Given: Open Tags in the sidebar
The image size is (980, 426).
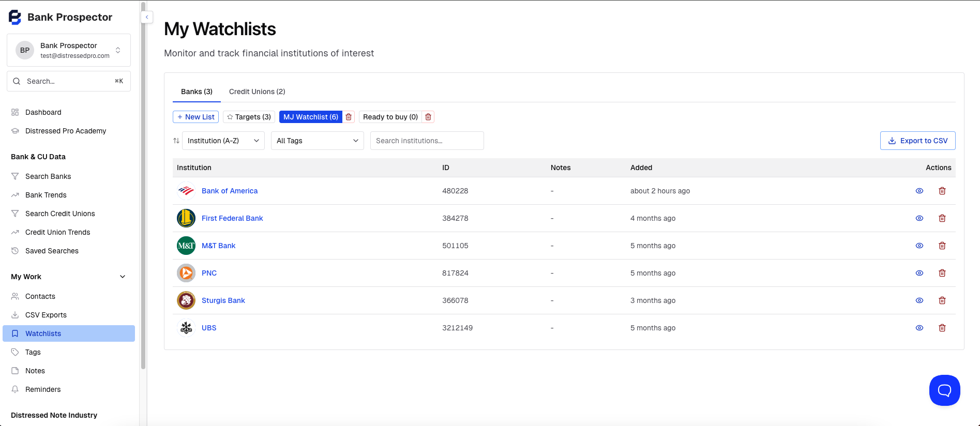Looking at the screenshot, I should 69,352.
